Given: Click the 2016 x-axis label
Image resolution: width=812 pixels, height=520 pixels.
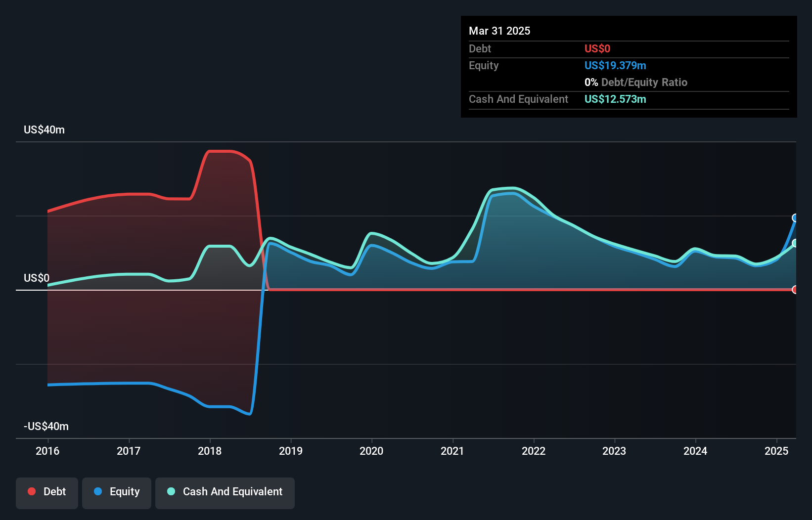Looking at the screenshot, I should 47,451.
